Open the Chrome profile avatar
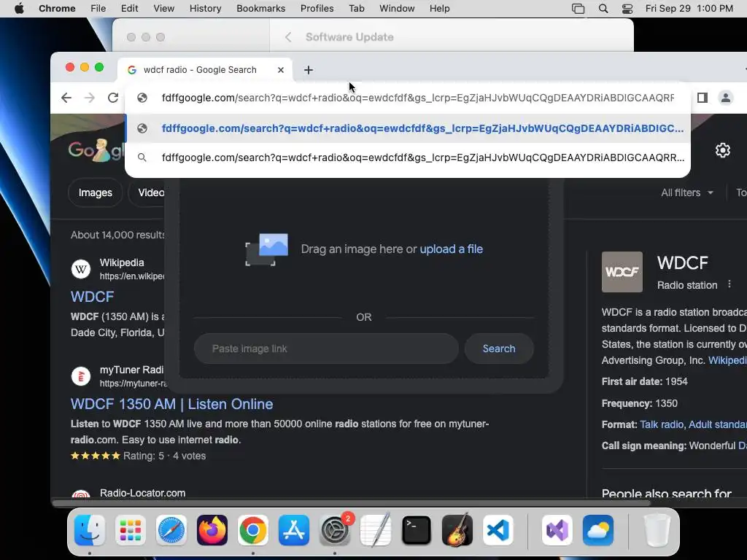Screen dimensions: 747x560 pos(726,98)
